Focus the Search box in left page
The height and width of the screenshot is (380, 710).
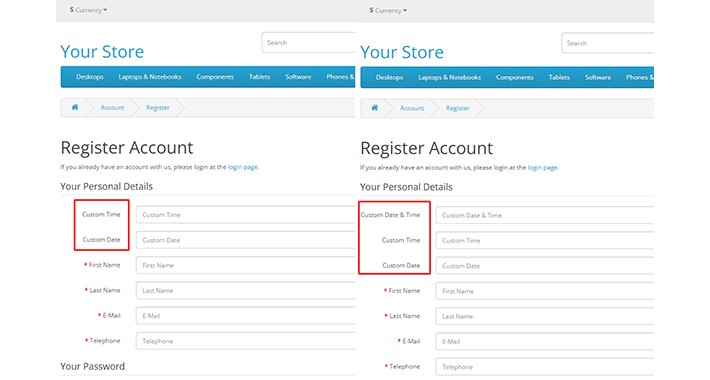(x=308, y=43)
